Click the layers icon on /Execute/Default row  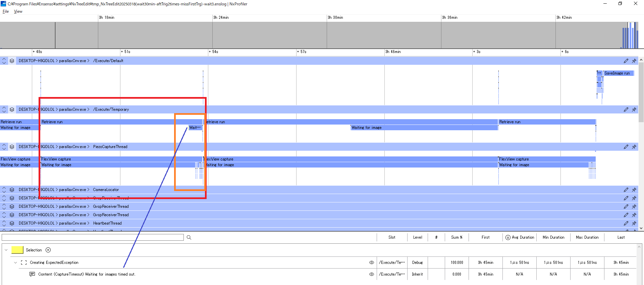[x=12, y=61]
